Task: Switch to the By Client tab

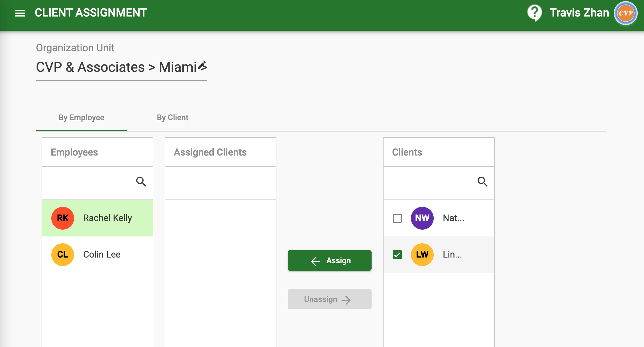Action: coord(172,117)
